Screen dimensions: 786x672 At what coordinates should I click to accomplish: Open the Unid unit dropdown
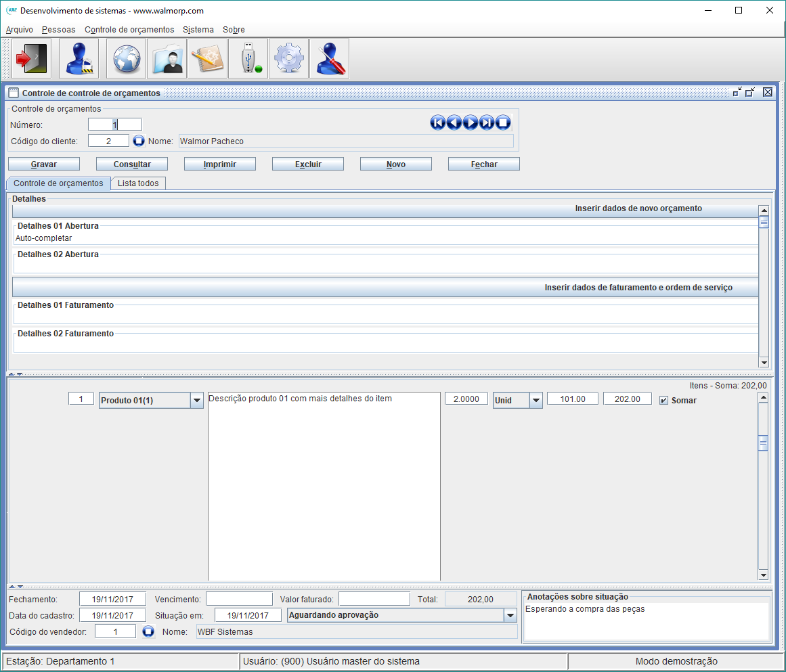tap(536, 401)
